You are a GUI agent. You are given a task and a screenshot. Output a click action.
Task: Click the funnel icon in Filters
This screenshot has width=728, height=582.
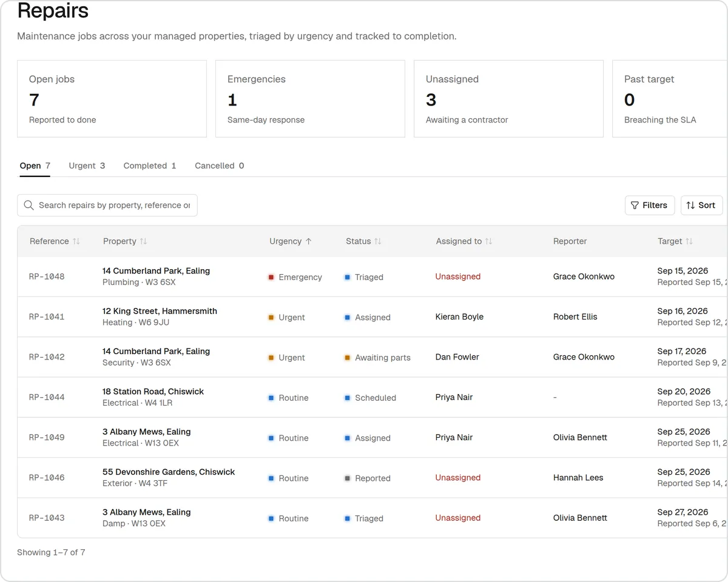635,206
